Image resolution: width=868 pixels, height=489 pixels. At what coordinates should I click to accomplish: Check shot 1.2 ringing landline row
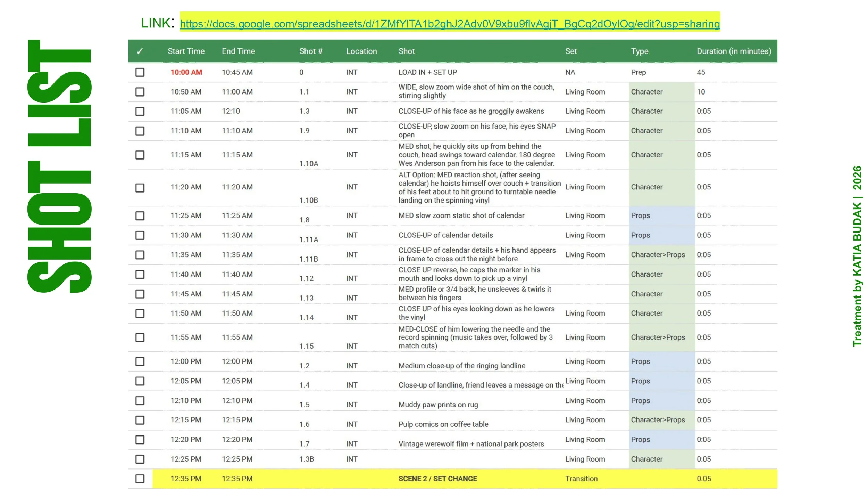coord(140,361)
